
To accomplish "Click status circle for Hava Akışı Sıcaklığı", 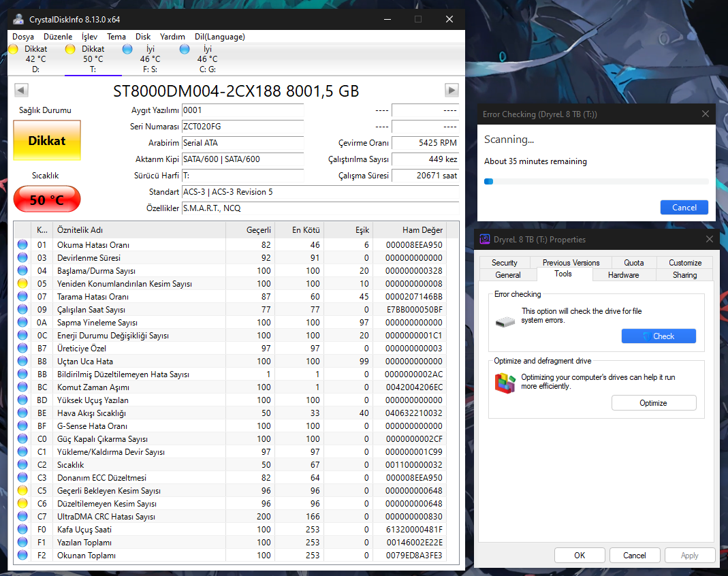I will pos(22,413).
